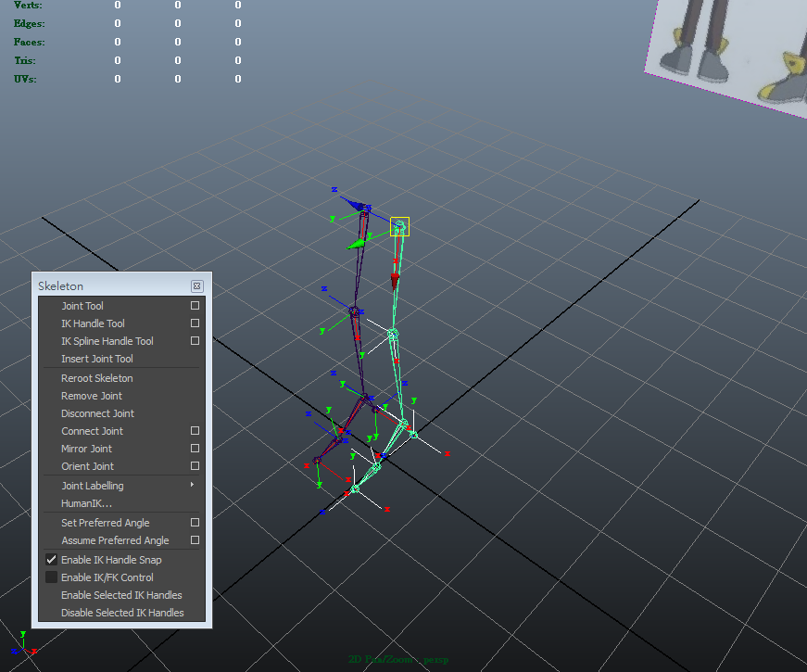Check Enable IK/FK Control
Screen dimensions: 807x672
52,577
